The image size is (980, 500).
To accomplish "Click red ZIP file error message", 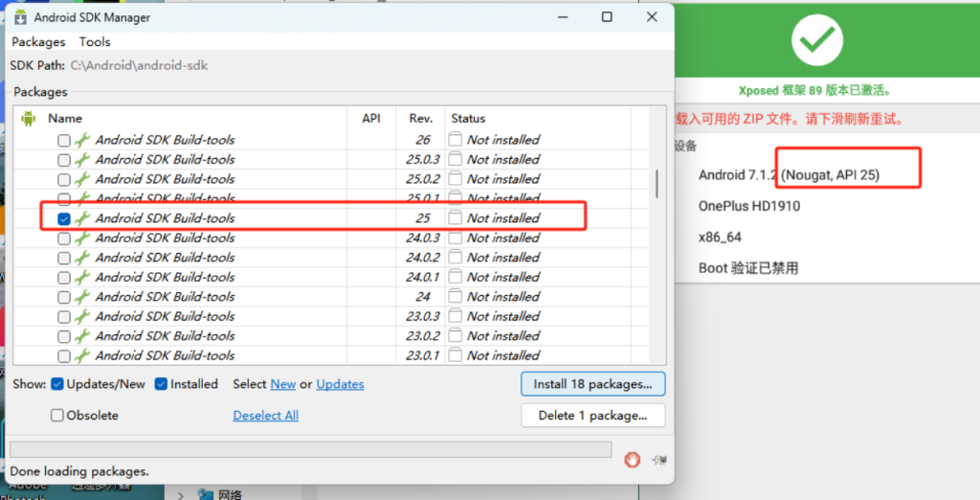I will 790,119.
